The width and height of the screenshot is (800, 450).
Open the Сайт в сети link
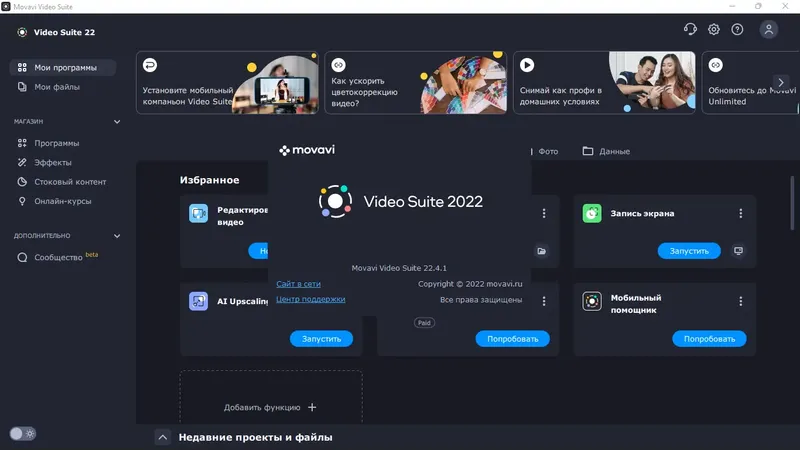298,284
